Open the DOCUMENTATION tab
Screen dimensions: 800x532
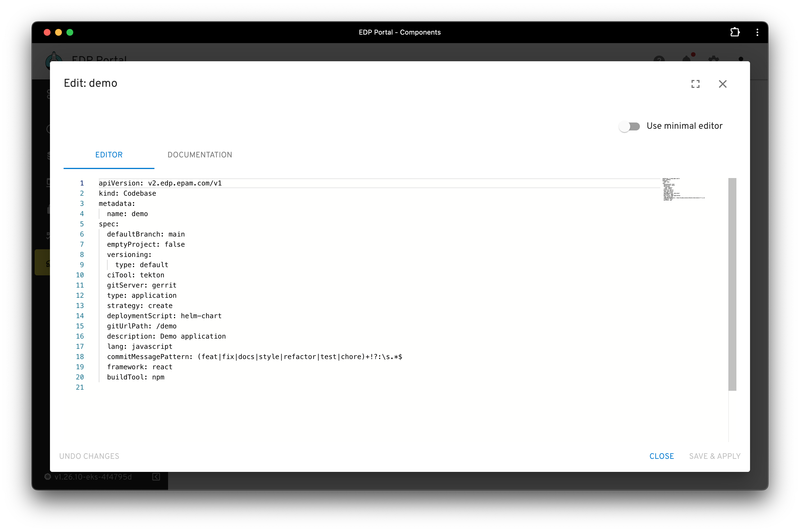point(200,155)
